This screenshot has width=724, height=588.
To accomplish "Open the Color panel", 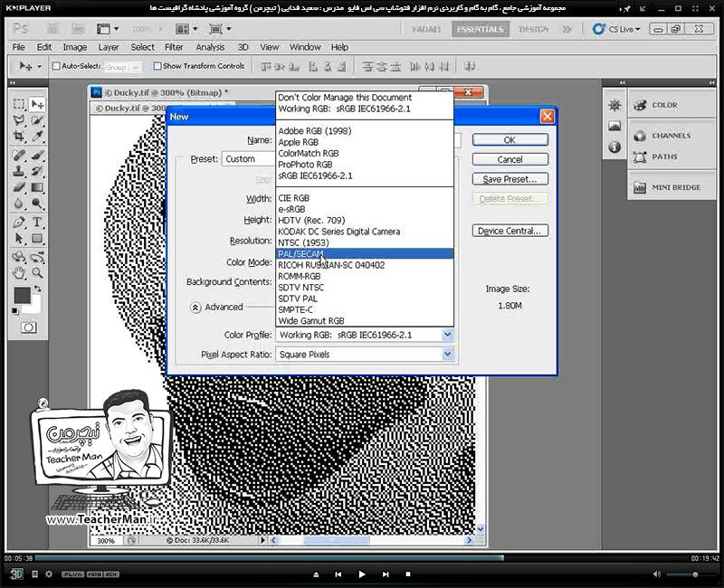I will tap(672, 105).
